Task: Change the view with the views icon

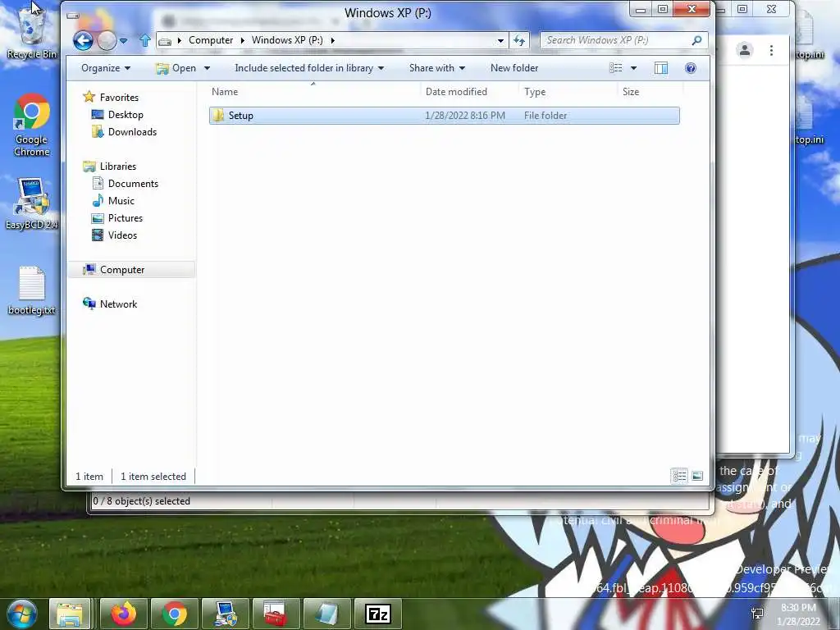Action: 615,68
